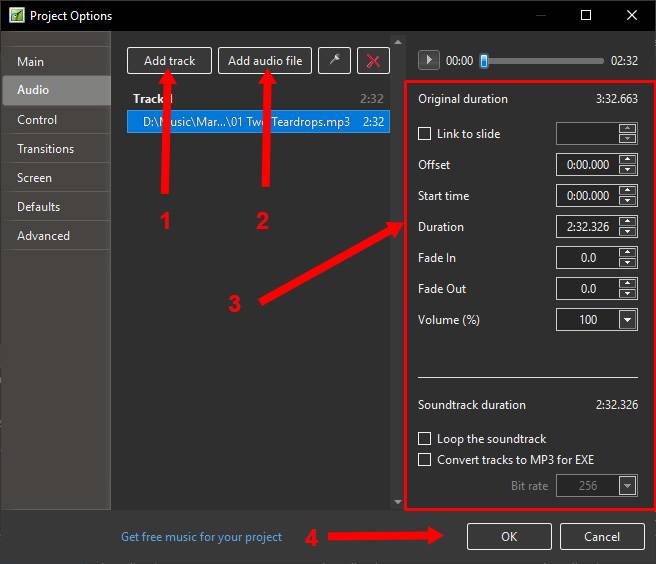Increase Start time with the up arrow
This screenshot has width=656, height=564.
pyautogui.click(x=628, y=190)
